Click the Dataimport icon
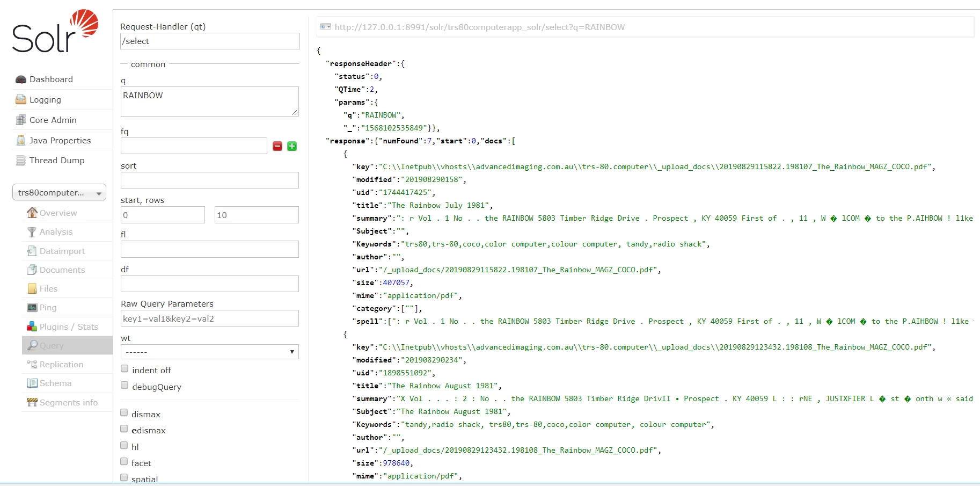 click(x=32, y=251)
